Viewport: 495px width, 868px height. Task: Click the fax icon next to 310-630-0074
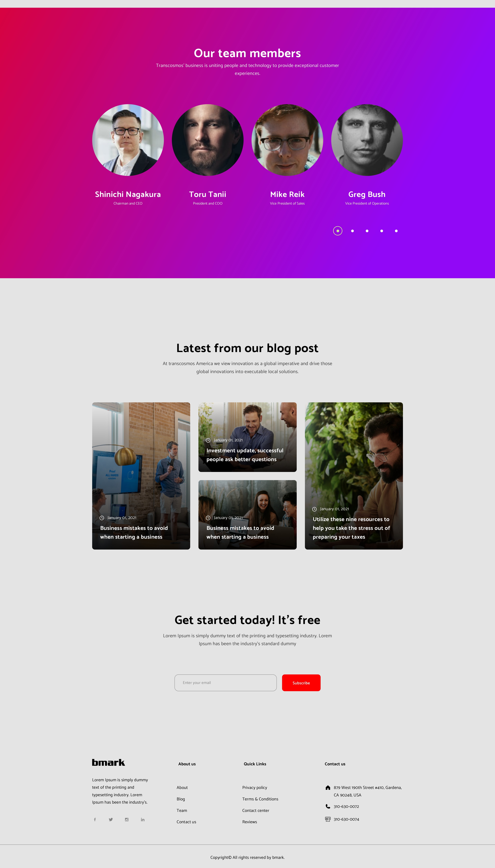click(328, 819)
